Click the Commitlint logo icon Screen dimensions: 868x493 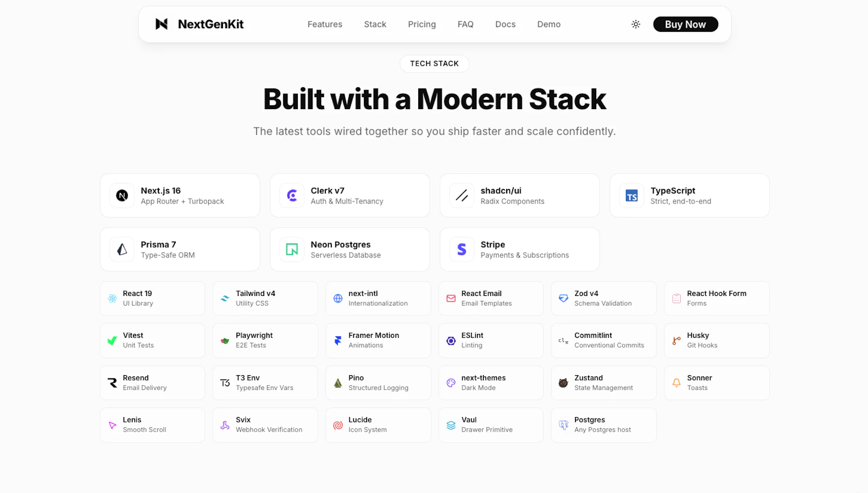[x=564, y=340]
